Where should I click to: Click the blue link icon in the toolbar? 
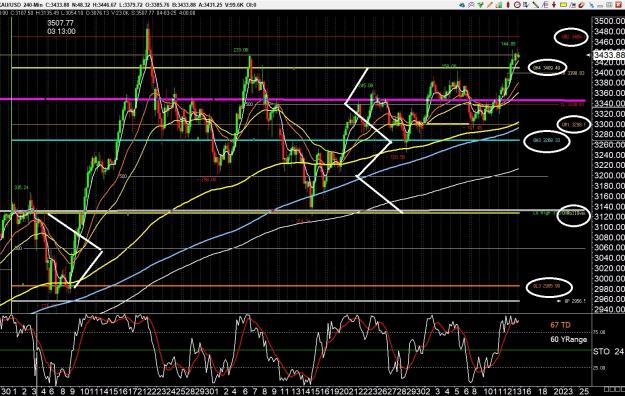(x=592, y=5)
